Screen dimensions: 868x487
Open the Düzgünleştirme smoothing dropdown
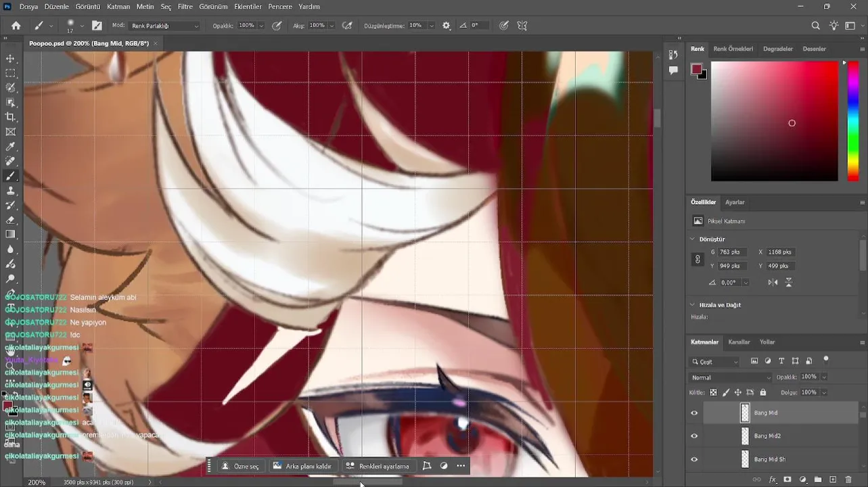(431, 26)
